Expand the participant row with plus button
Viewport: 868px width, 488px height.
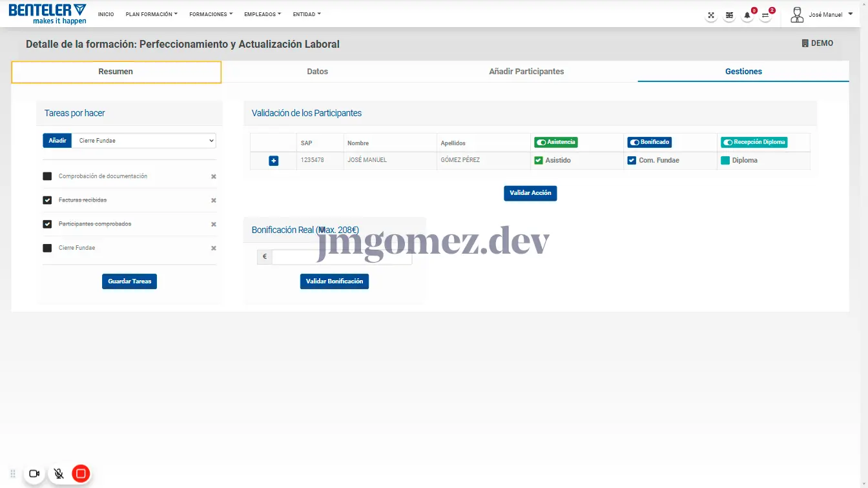[x=273, y=160]
